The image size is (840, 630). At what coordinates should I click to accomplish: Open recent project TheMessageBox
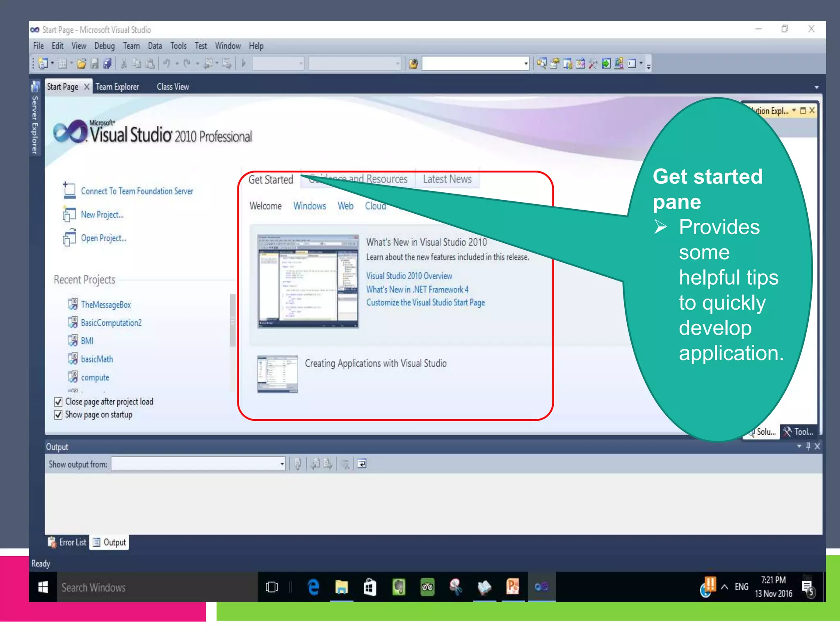[x=106, y=304]
